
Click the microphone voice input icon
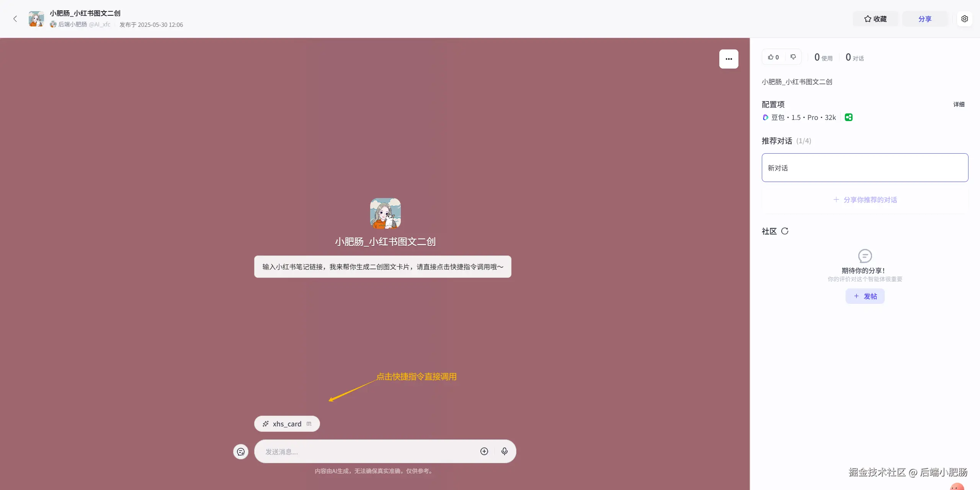[x=505, y=451]
